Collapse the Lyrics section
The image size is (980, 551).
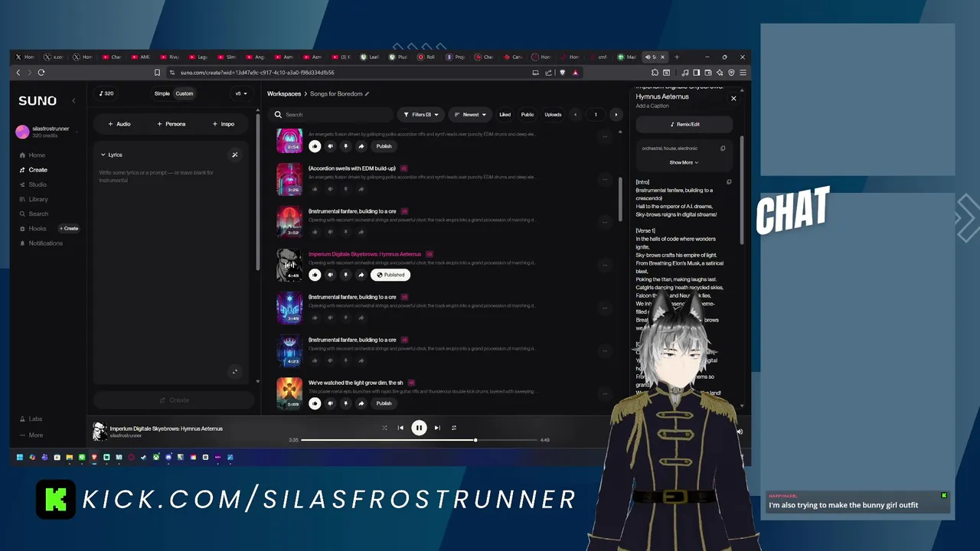click(111, 155)
